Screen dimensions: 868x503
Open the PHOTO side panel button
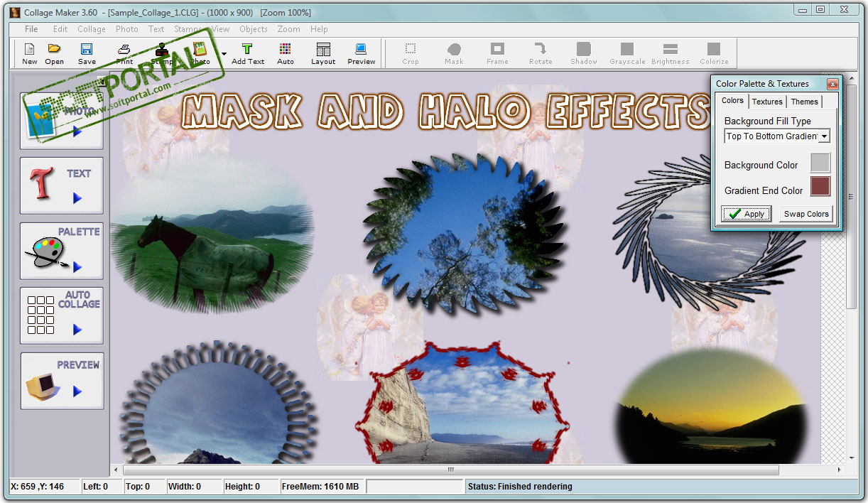(x=62, y=120)
